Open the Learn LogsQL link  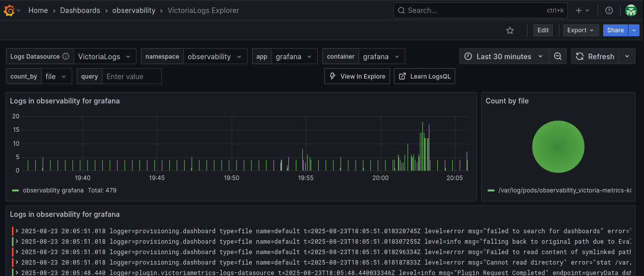pos(424,77)
